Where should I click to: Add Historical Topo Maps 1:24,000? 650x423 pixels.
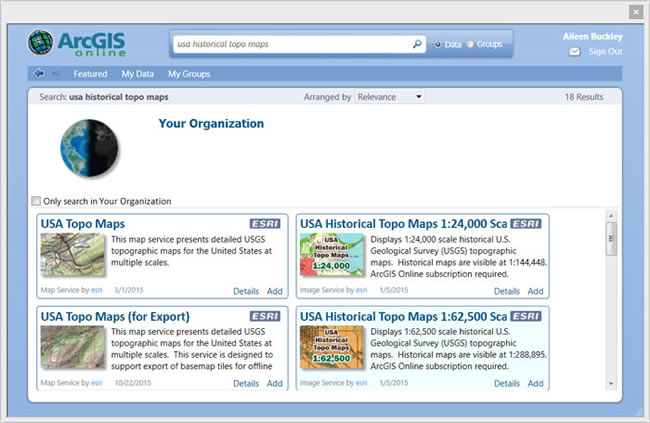coord(535,291)
